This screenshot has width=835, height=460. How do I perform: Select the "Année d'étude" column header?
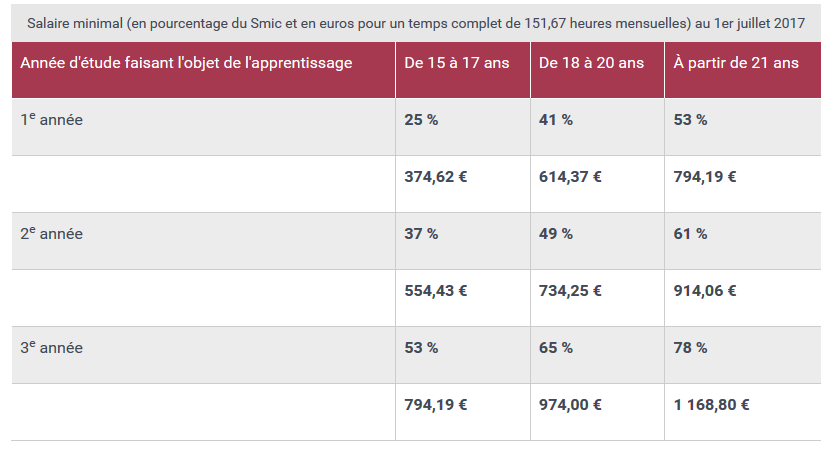click(x=187, y=63)
